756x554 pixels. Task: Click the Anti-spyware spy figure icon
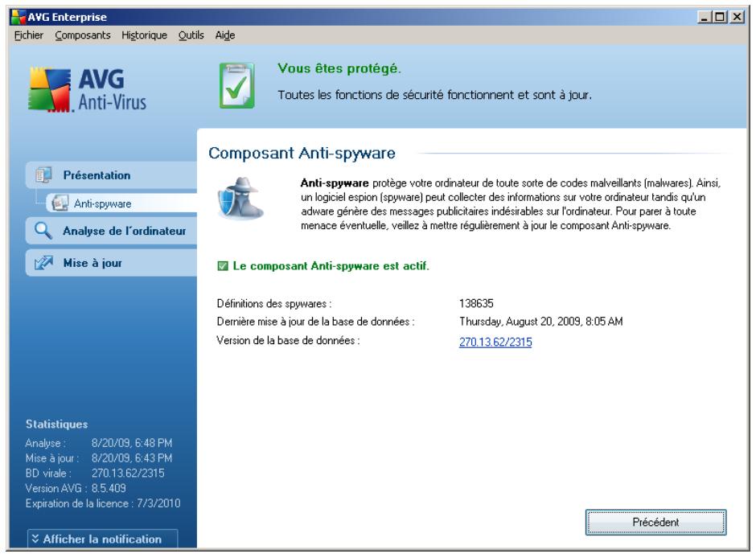(240, 198)
